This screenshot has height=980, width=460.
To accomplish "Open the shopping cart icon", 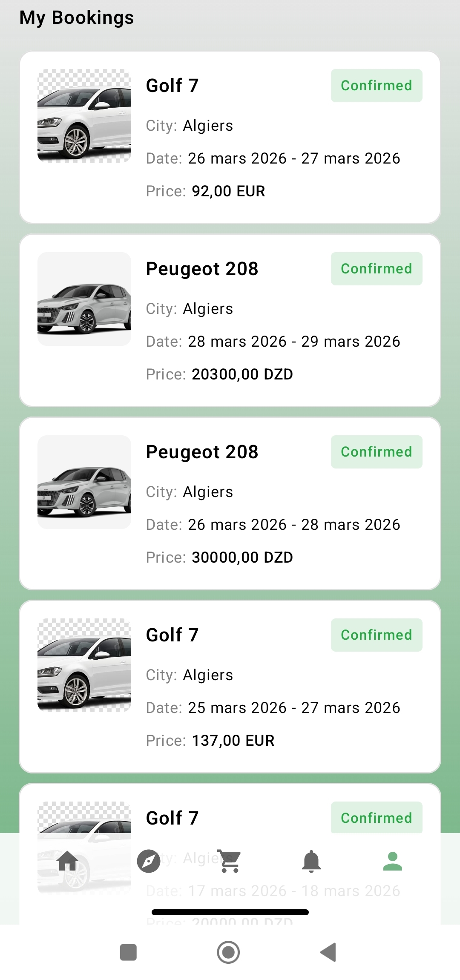I will pos(230,861).
